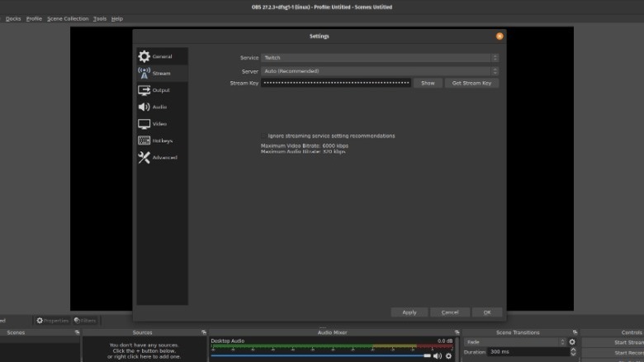644x362 pixels.
Task: Open the Tools menu
Action: coord(100,18)
